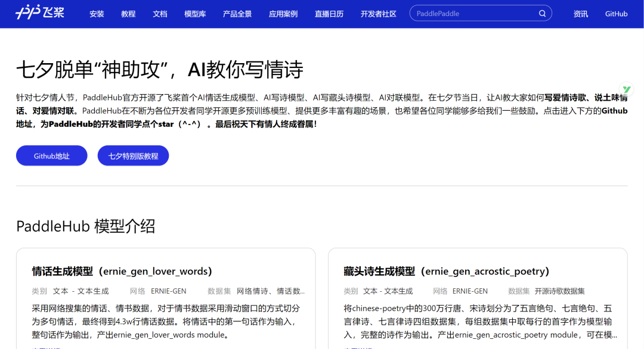Open the 模型库 menu
Image resolution: width=644 pixels, height=349 pixels.
click(x=195, y=14)
